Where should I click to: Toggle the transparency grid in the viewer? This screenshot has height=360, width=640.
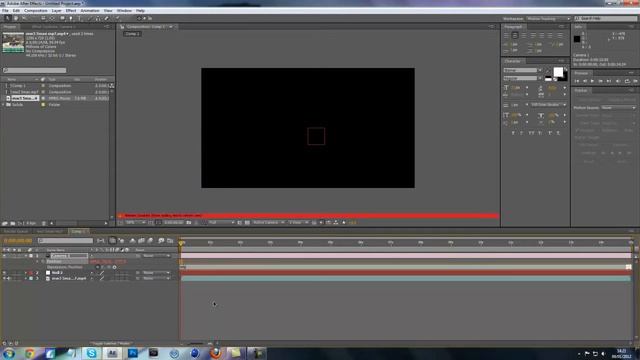click(247, 222)
